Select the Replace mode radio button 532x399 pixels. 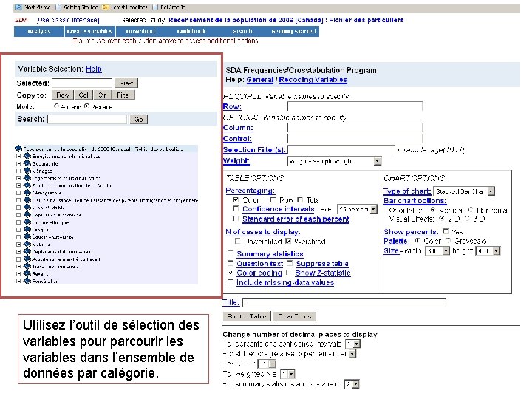87,106
